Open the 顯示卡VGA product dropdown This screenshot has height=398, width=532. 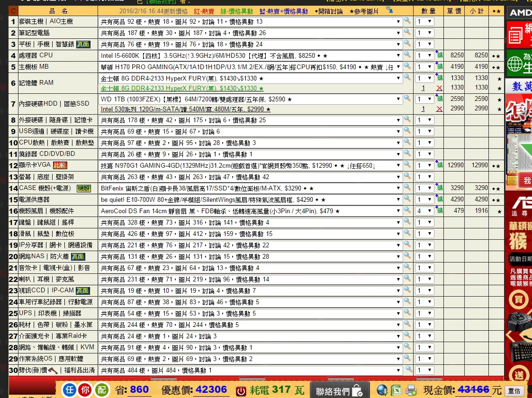point(251,165)
